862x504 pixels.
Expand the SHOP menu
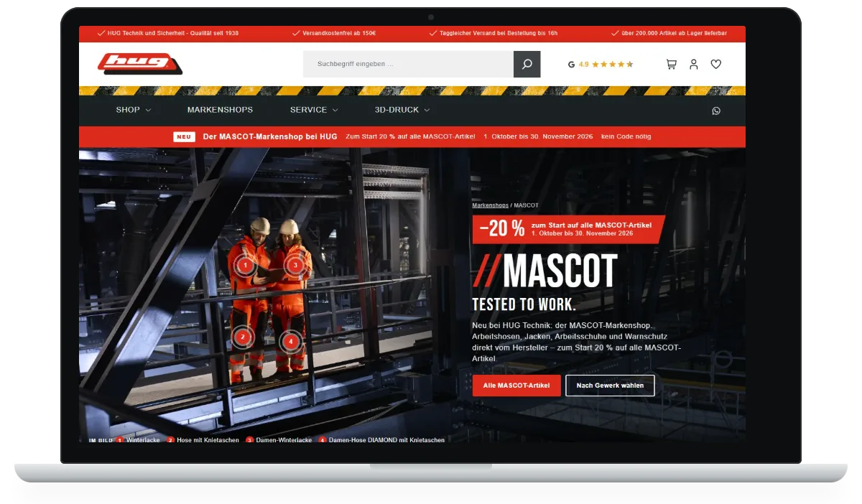tap(134, 110)
